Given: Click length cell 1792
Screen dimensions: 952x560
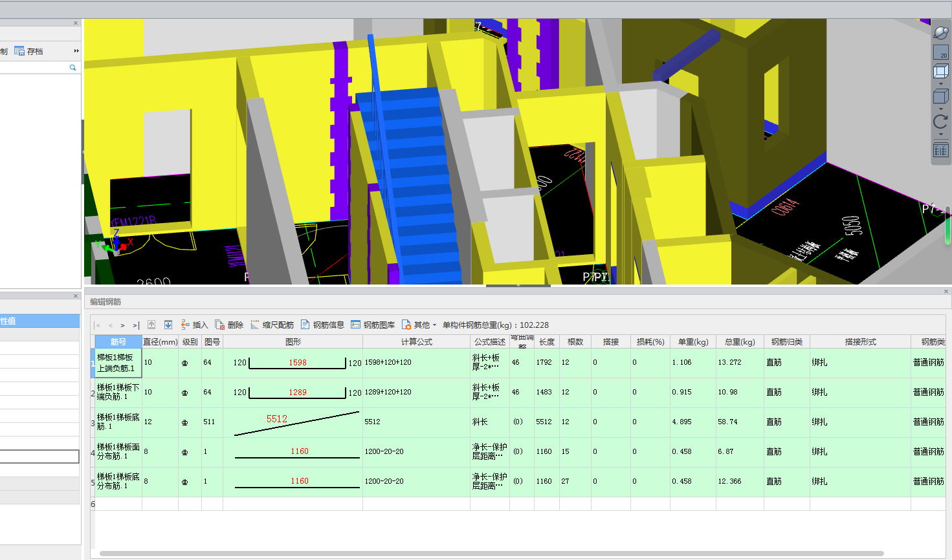Looking at the screenshot, I should click(x=548, y=363).
